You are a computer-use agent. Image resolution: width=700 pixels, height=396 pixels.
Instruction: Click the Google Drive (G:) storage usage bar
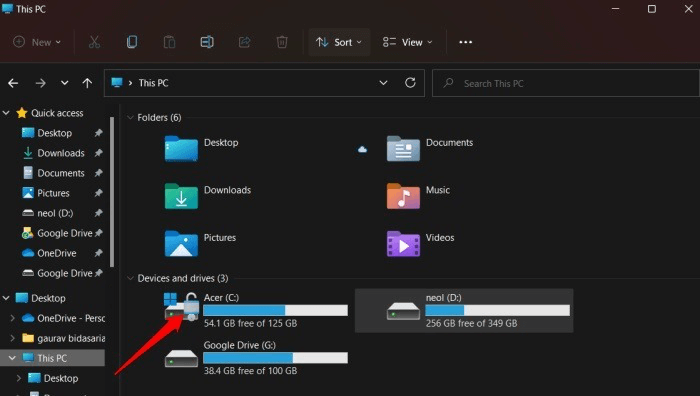275,358
